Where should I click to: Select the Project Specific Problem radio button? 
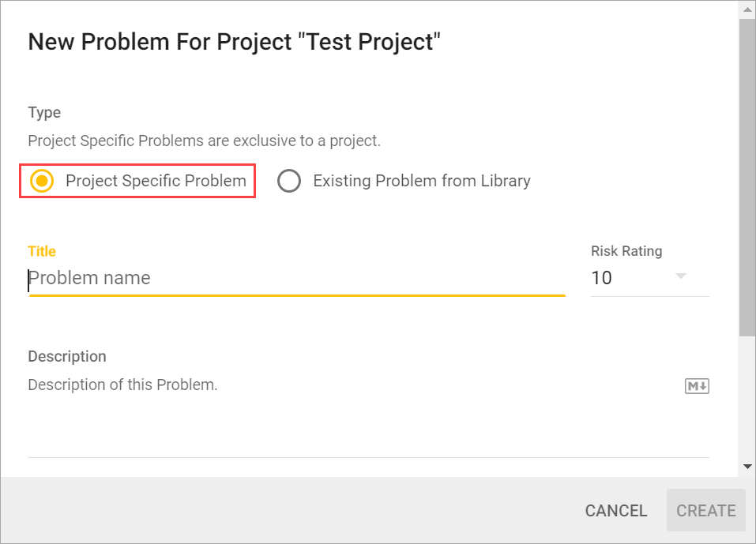coord(42,181)
